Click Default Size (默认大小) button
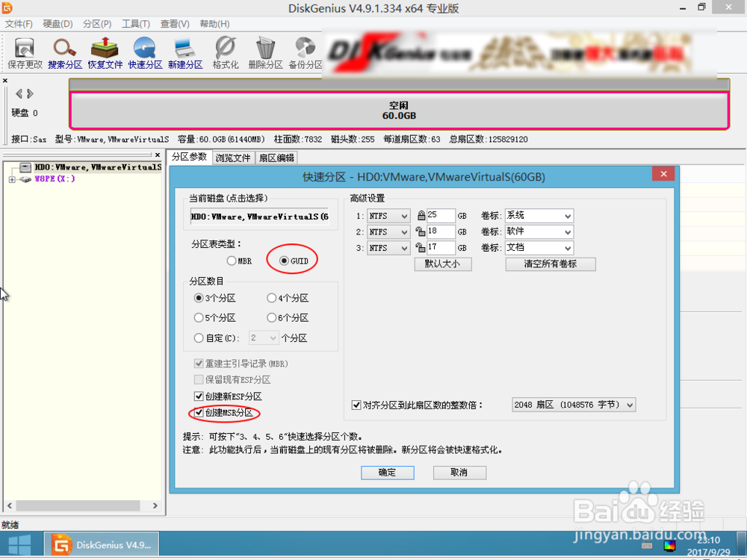 [x=442, y=264]
